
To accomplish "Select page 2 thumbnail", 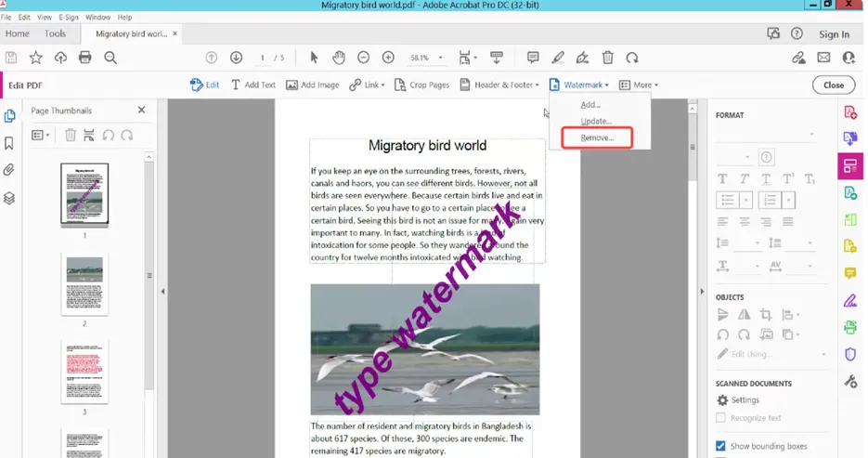I will (84, 283).
